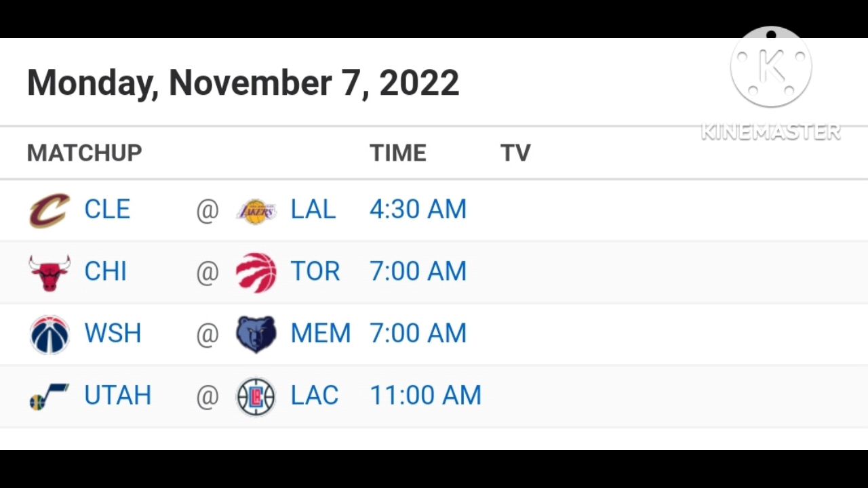
Task: Click the Los Angeles Lakers logo
Action: (x=256, y=210)
